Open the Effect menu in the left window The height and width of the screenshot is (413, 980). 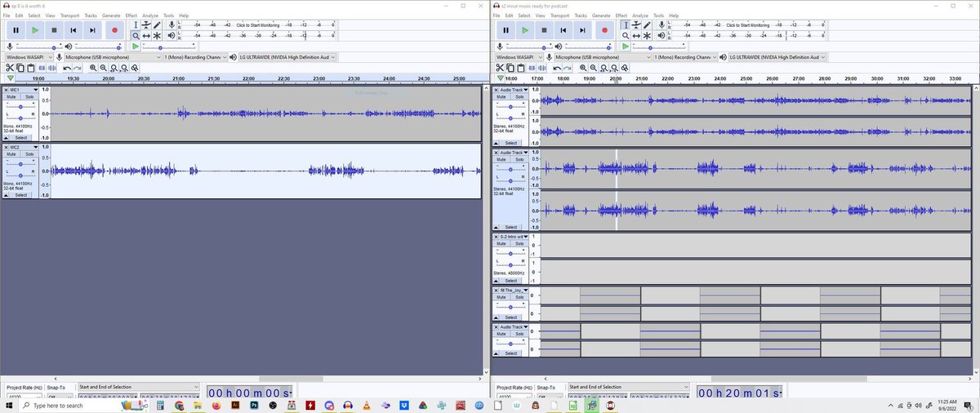click(x=131, y=15)
